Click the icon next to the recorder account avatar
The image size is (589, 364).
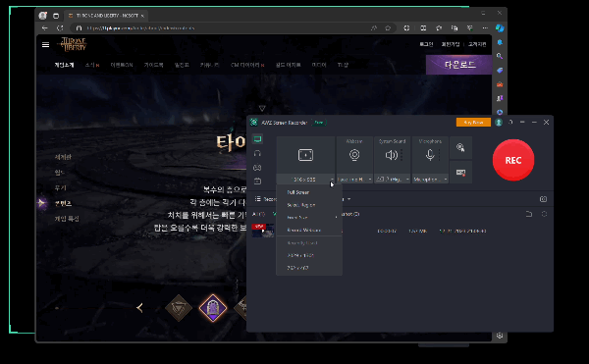tap(510, 123)
